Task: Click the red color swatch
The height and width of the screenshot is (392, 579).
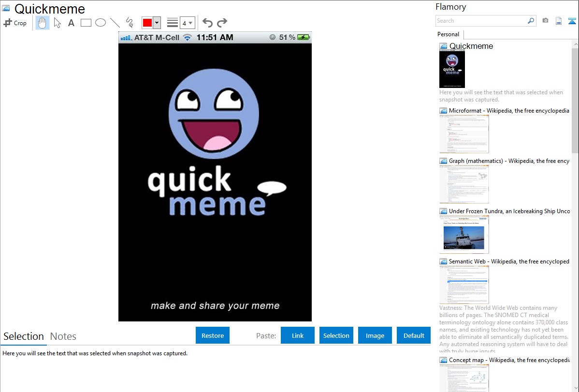Action: click(147, 23)
